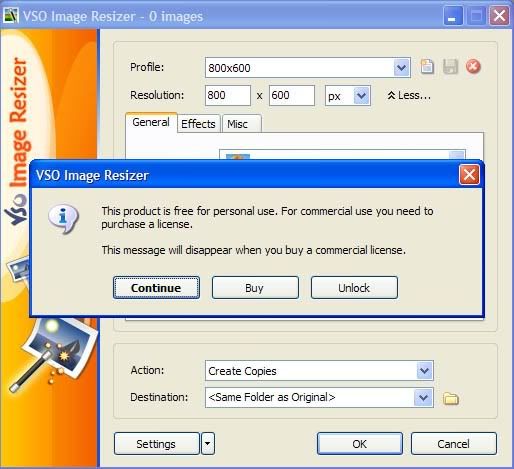Click the save profile floppy icon
The height and width of the screenshot is (469, 514).
tap(450, 66)
